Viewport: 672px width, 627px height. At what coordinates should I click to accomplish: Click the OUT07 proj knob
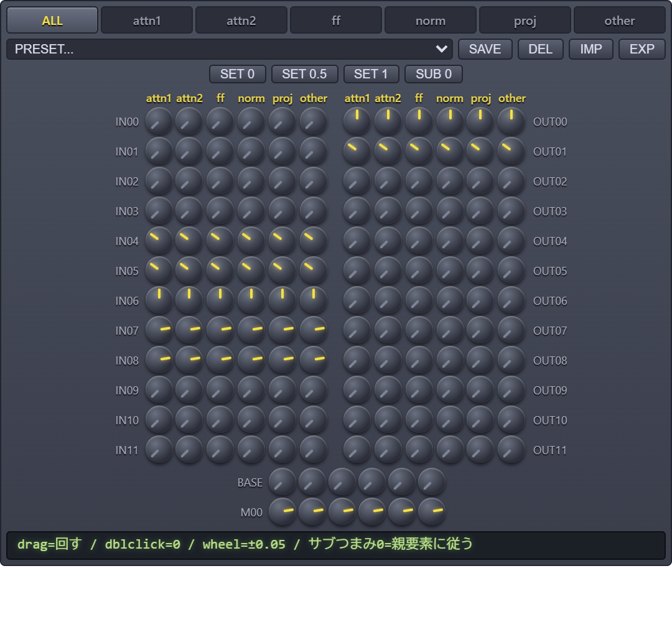480,330
